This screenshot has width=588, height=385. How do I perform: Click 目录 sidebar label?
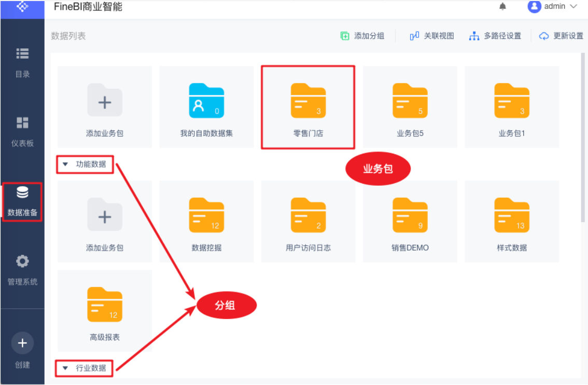[x=22, y=74]
